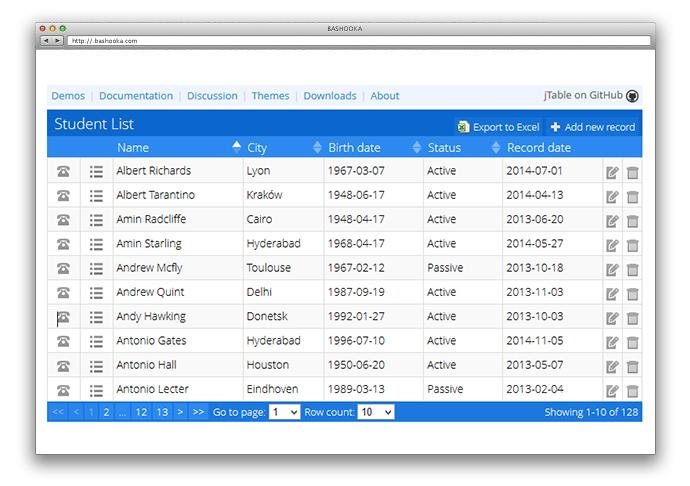The height and width of the screenshot is (486, 690).
Task: Click browser forward arrow button
Action: pyautogui.click(x=57, y=40)
